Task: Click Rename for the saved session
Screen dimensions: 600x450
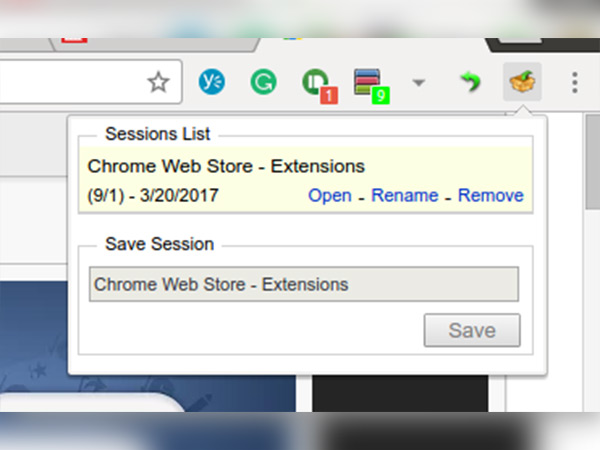Action: 404,196
